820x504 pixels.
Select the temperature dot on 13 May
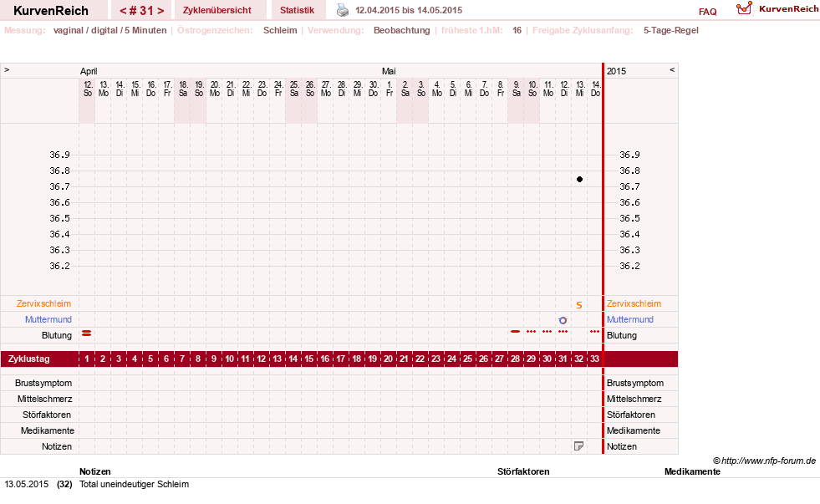click(579, 180)
